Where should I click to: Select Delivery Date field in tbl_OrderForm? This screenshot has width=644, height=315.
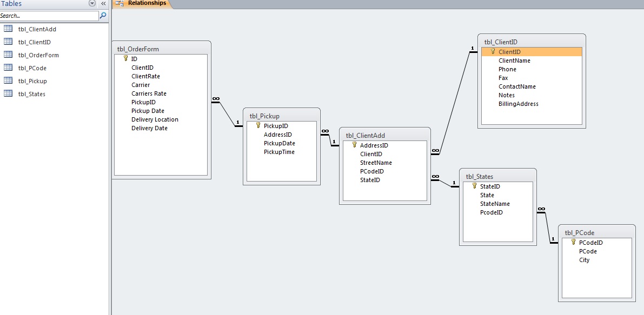pyautogui.click(x=161, y=128)
